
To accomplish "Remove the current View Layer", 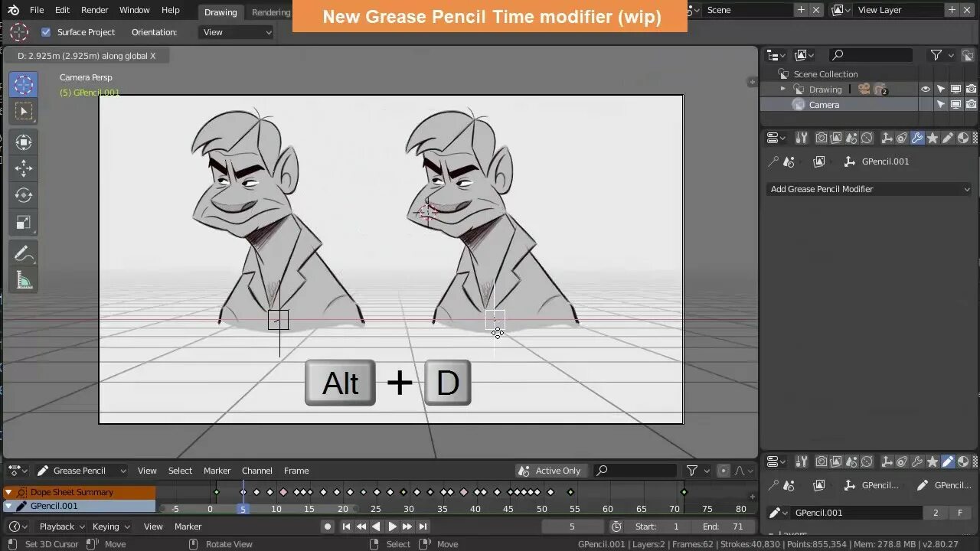I will coord(969,10).
